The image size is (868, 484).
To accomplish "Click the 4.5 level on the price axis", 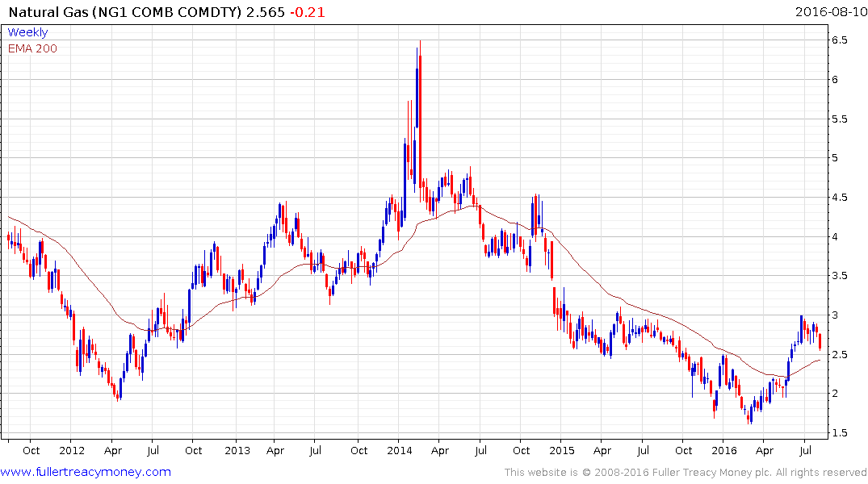I will coord(838,198).
